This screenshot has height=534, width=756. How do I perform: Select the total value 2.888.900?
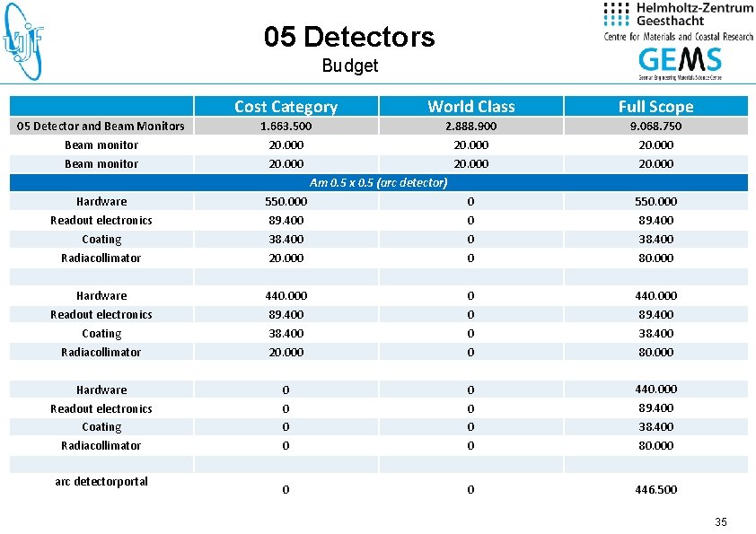pyautogui.click(x=471, y=127)
